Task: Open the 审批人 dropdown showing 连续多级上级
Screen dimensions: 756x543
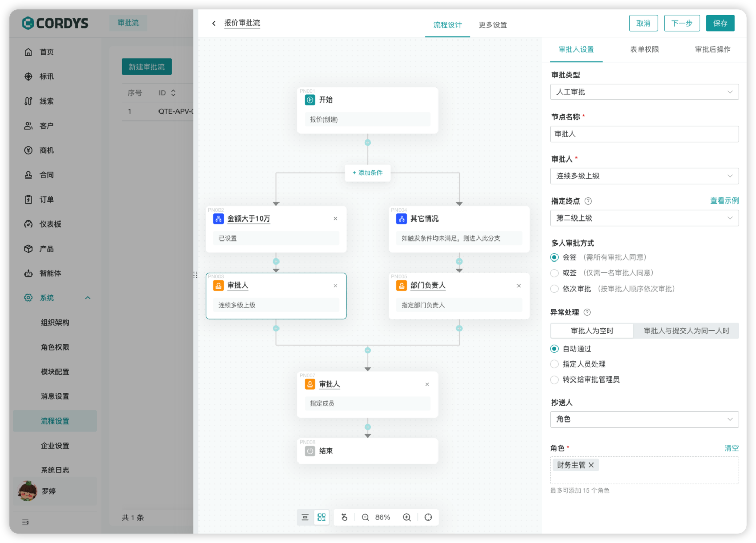Action: coord(645,176)
